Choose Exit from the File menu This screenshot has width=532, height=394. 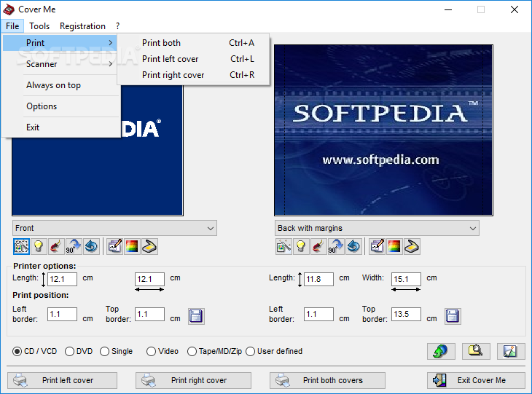pos(61,127)
